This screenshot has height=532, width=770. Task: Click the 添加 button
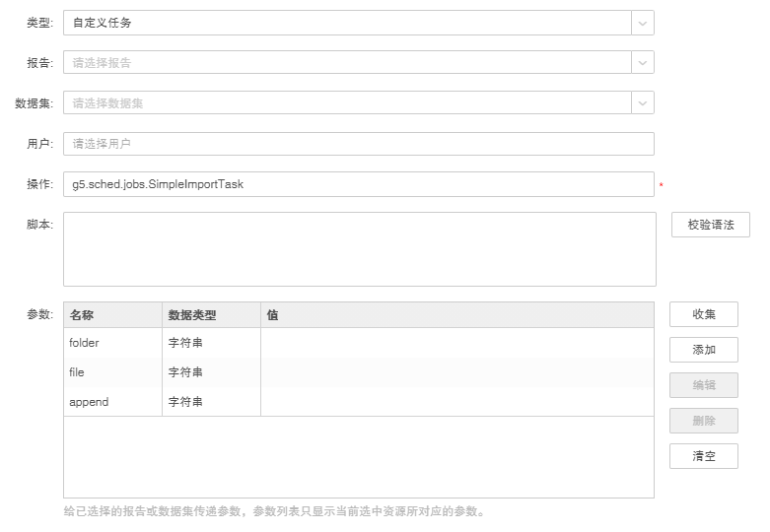[703, 350]
